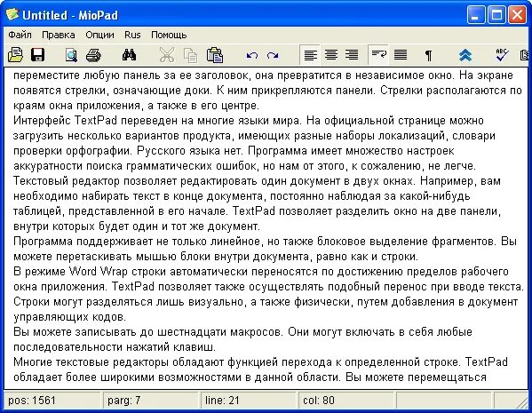Screen dimensions: 532x413
Task: Align text right
Action: tap(352, 55)
